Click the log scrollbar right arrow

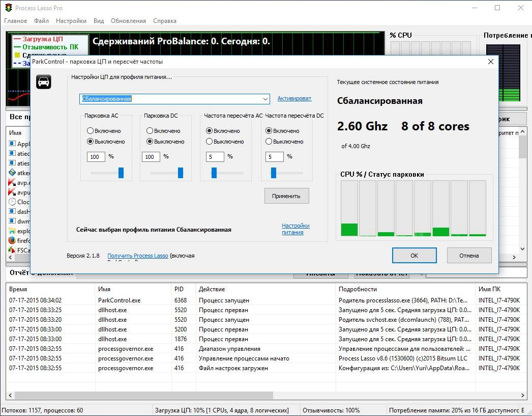click(x=522, y=395)
